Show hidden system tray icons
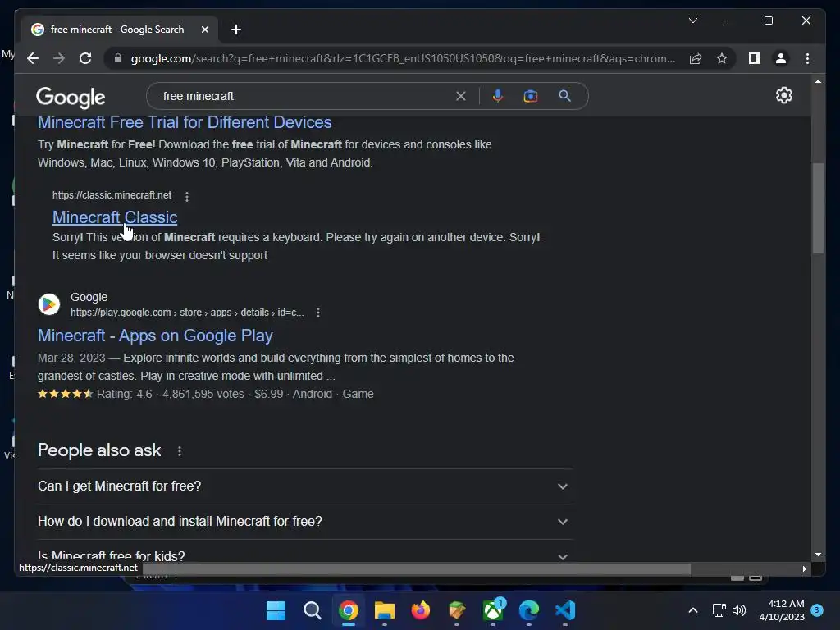Viewport: 840px width, 630px height. tap(692, 610)
